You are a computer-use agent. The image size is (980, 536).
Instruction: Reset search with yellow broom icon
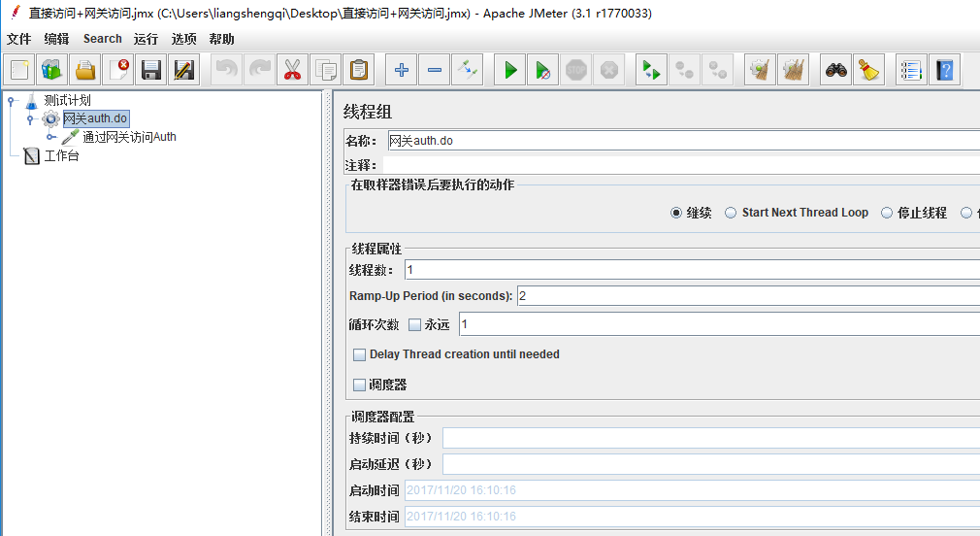(x=868, y=69)
